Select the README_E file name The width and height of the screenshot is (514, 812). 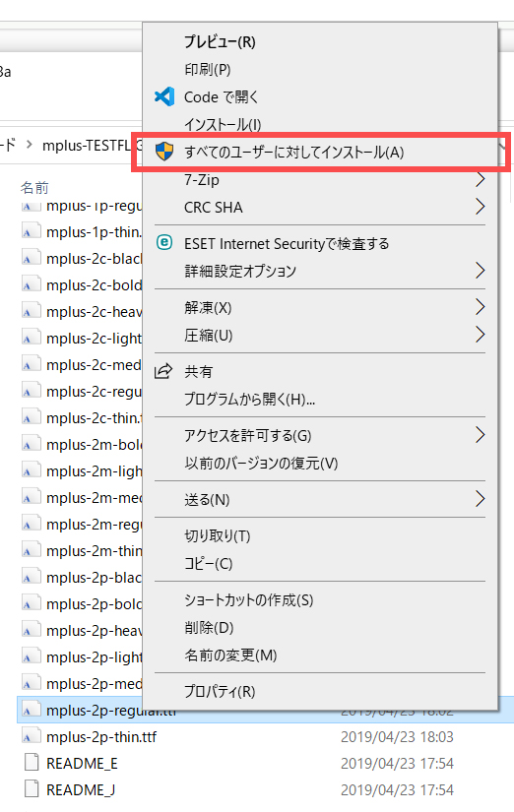point(82,764)
